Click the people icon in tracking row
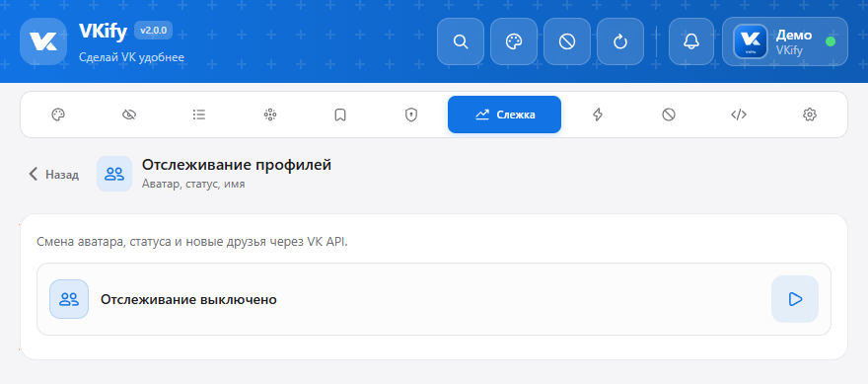 [69, 299]
